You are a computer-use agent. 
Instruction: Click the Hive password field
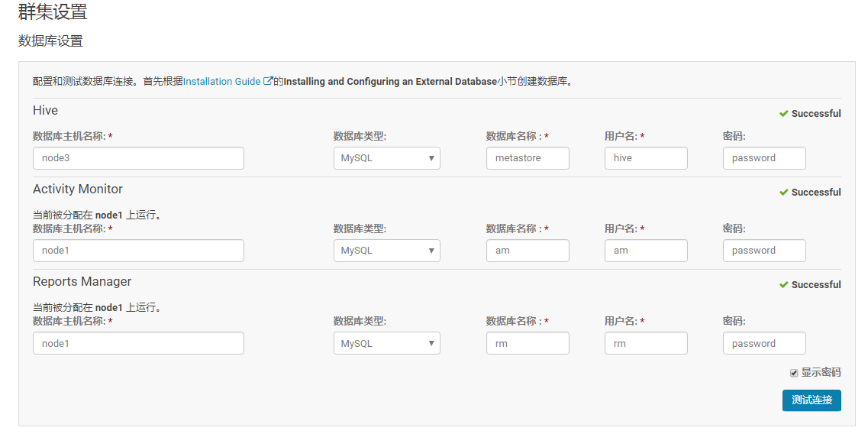[764, 158]
